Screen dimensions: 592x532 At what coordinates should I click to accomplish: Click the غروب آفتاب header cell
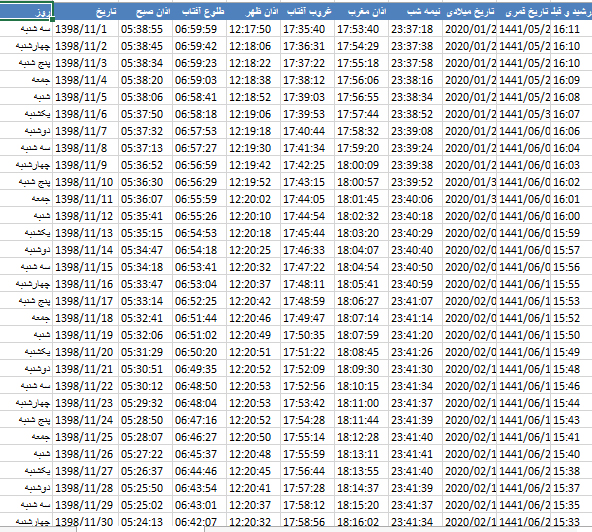(307, 11)
